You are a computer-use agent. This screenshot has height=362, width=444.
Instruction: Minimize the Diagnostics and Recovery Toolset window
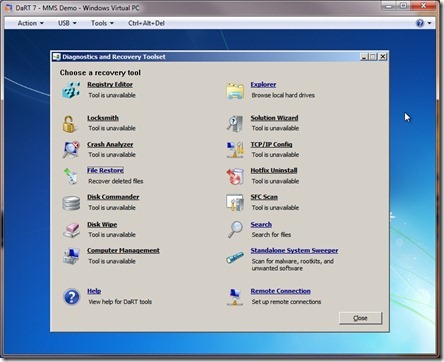pyautogui.click(x=364, y=57)
